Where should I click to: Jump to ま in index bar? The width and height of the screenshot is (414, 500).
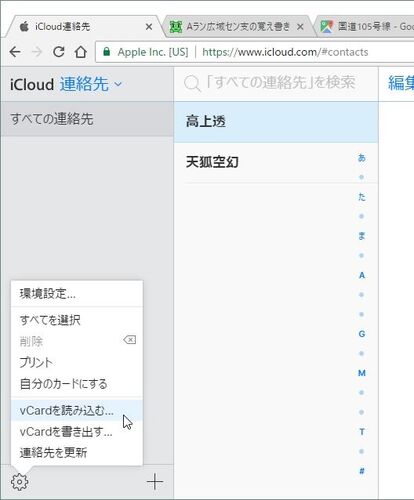(x=362, y=236)
